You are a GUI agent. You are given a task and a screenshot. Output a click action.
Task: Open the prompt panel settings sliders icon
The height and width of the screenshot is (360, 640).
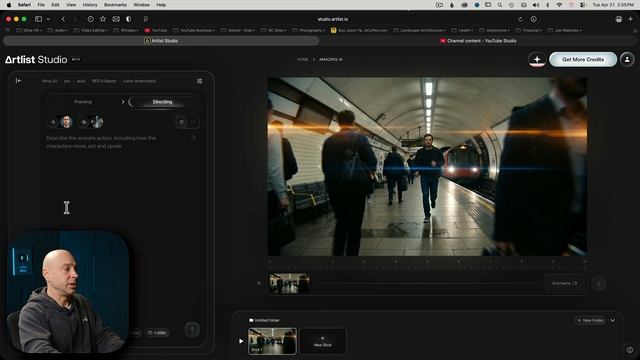200,81
